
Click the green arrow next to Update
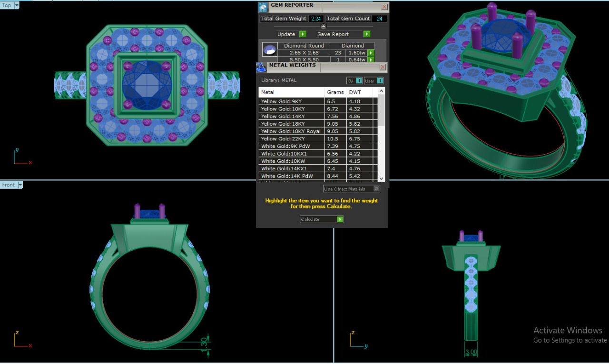click(x=303, y=34)
